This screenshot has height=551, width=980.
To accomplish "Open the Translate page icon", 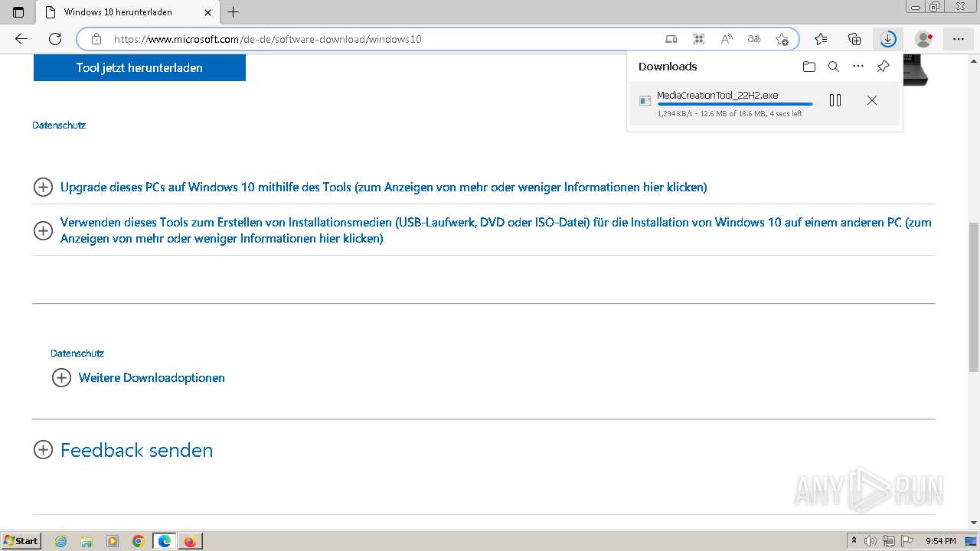I will coord(754,39).
